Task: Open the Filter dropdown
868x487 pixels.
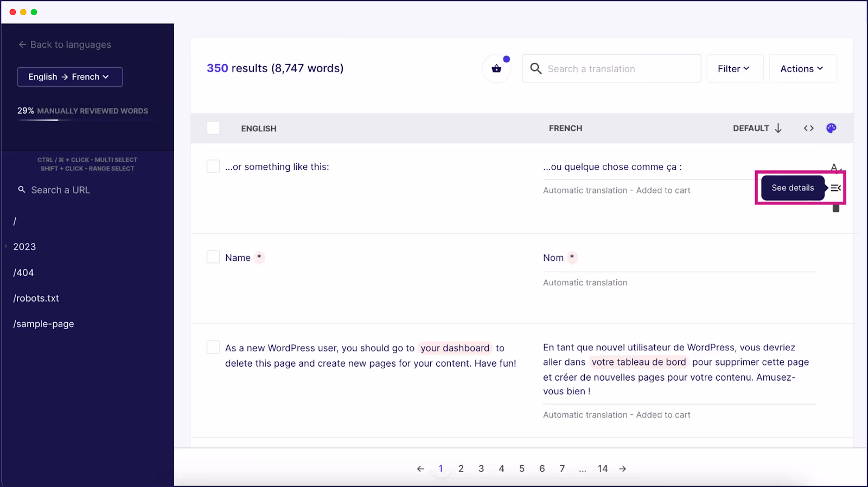Action: [735, 68]
